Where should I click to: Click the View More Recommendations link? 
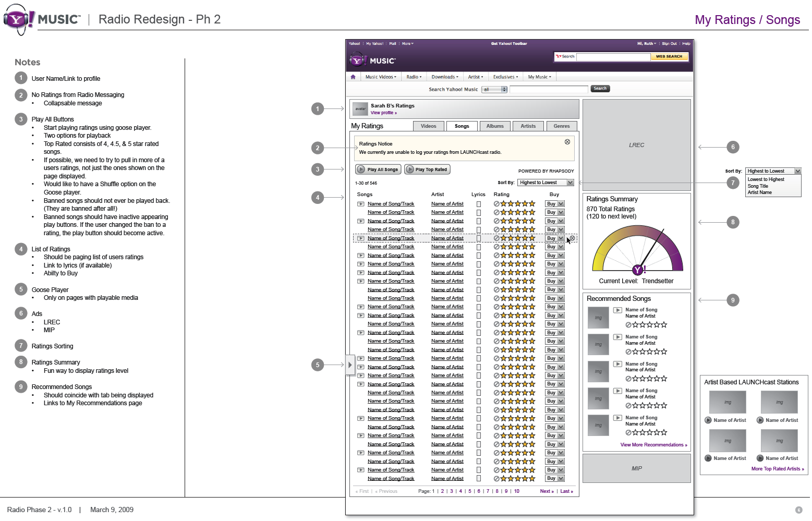653,445
